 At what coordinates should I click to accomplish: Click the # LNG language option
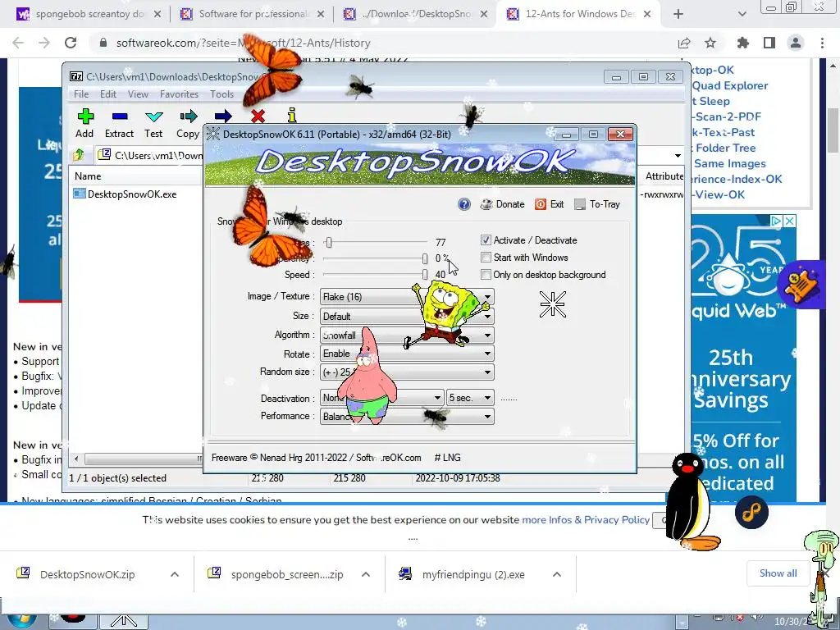(447, 458)
